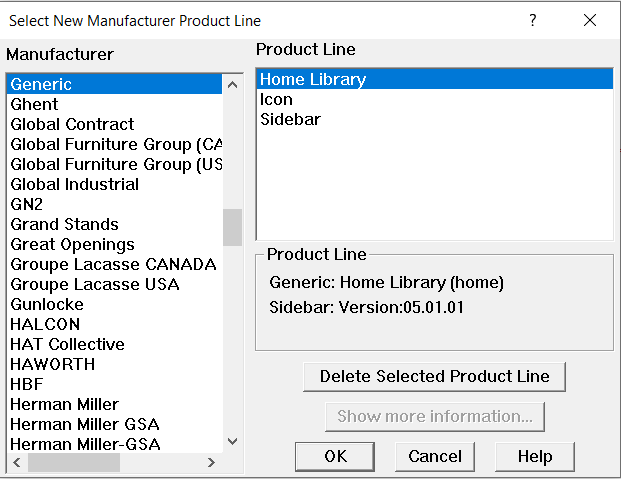Screen dimensions: 621x479
Task: Pick HAT Collective manufacturer
Action: (x=114, y=344)
